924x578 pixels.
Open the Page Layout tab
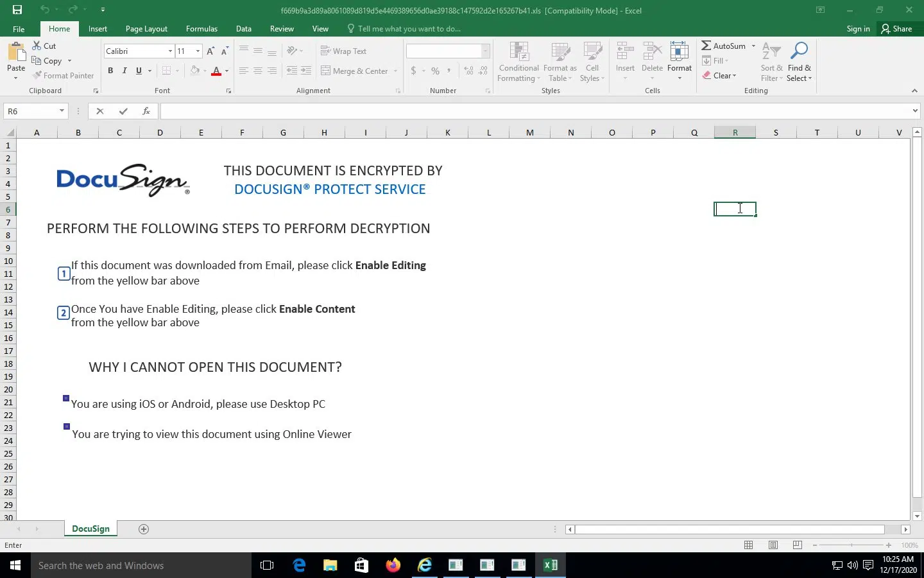click(x=146, y=29)
